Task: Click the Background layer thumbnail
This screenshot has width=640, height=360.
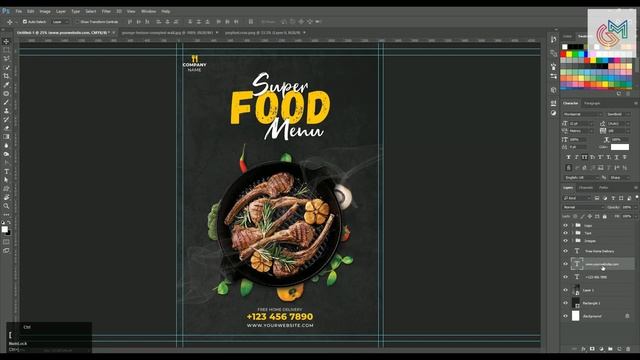Action: click(576, 316)
